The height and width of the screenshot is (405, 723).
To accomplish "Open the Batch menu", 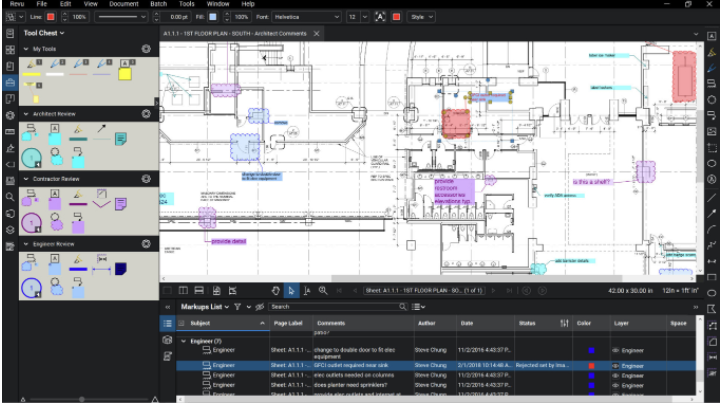I will pos(159,4).
